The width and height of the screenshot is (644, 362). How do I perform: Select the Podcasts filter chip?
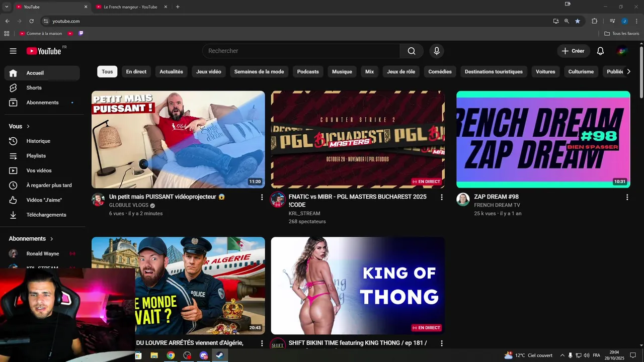click(x=308, y=71)
